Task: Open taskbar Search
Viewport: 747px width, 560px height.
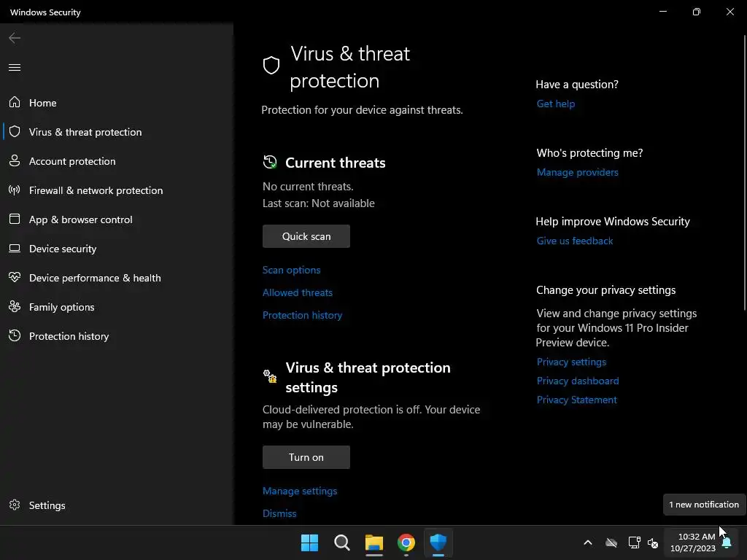Action: [x=341, y=542]
